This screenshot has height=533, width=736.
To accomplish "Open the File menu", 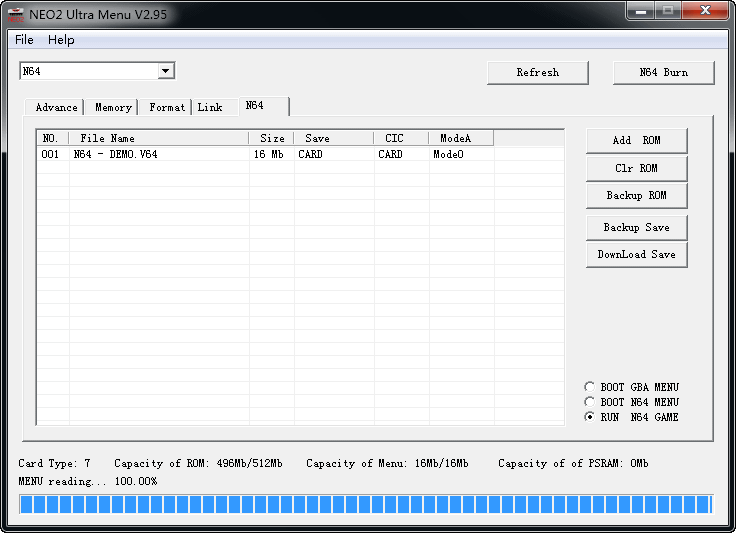I will [x=24, y=40].
